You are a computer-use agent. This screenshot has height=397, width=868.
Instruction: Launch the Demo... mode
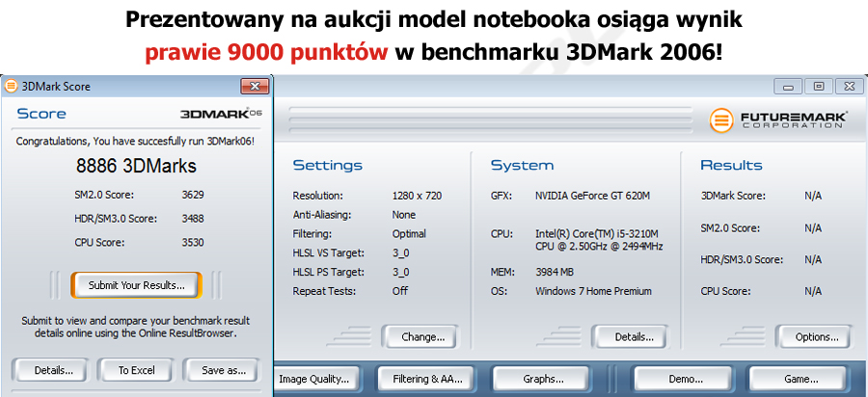coord(686,379)
